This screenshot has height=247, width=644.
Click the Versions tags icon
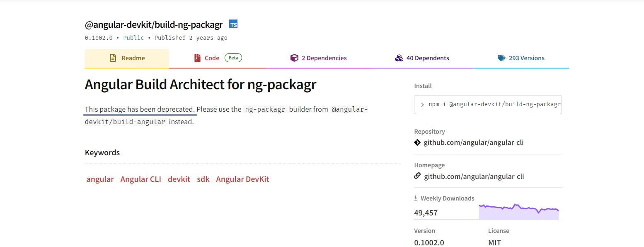[x=501, y=58]
